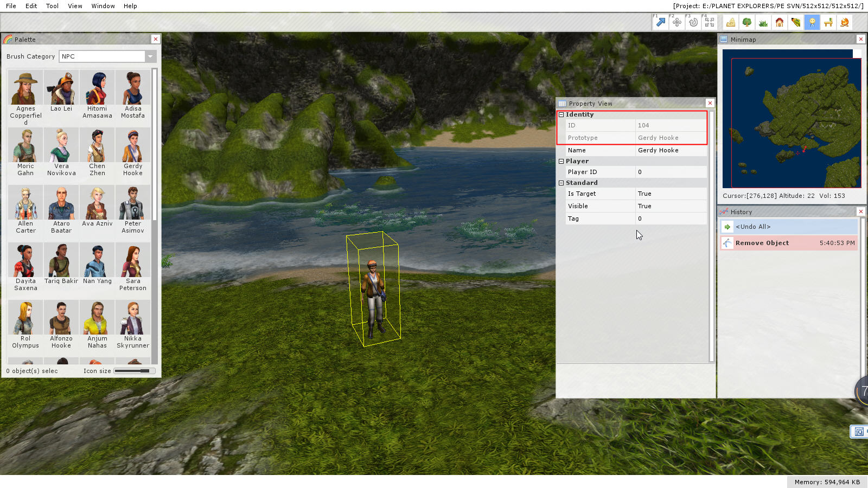Open the Tool menu
Screen dimensions: 868x488
click(52, 6)
